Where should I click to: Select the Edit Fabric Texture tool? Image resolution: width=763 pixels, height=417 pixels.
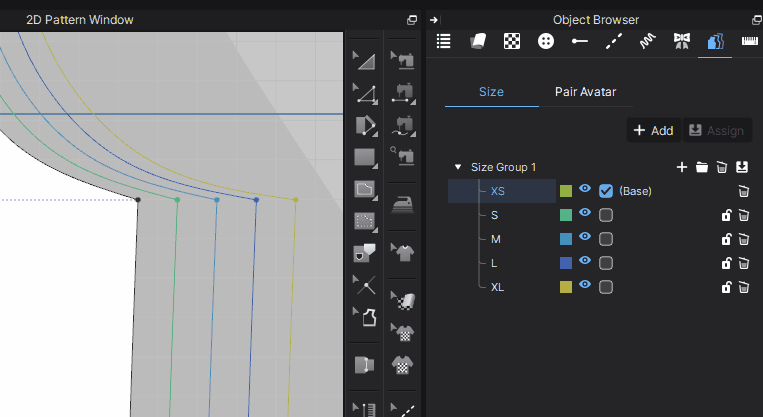[403, 300]
